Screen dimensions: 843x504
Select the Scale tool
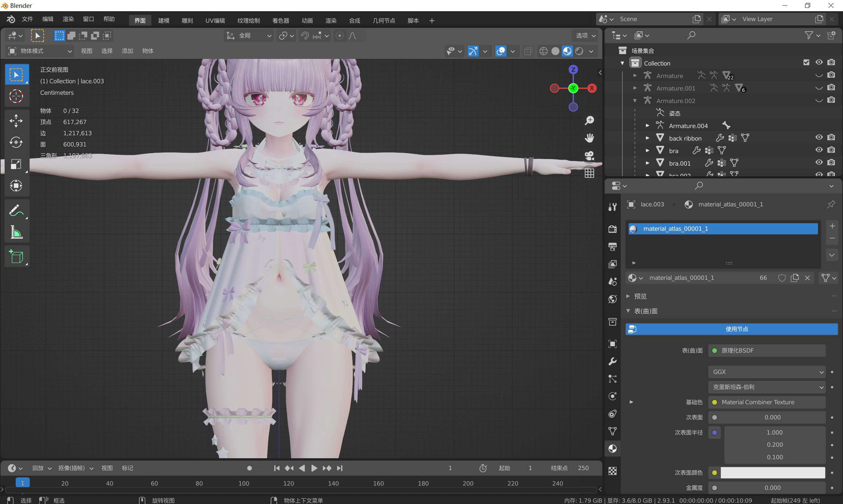click(16, 164)
